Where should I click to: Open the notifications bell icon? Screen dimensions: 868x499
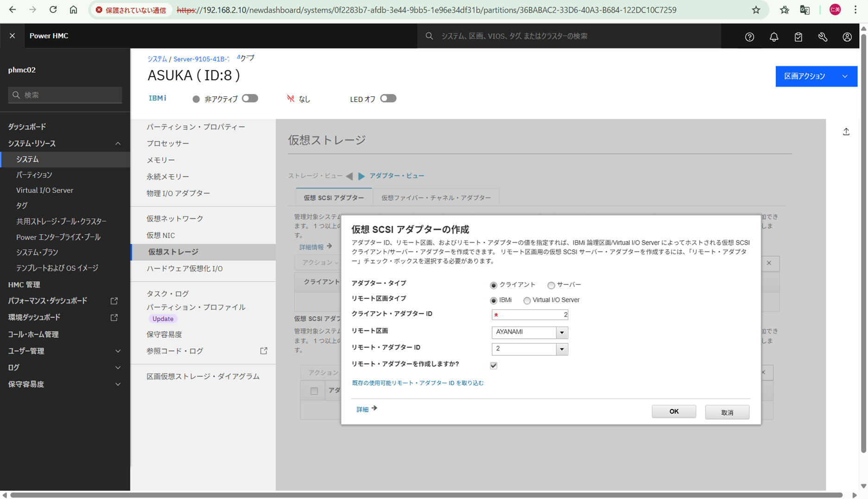coord(773,37)
